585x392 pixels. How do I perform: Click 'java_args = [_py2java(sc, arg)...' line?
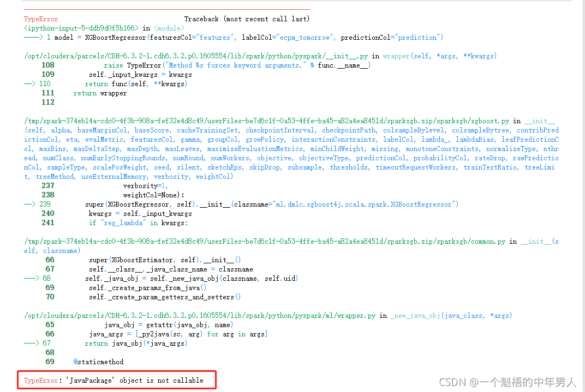(178, 334)
